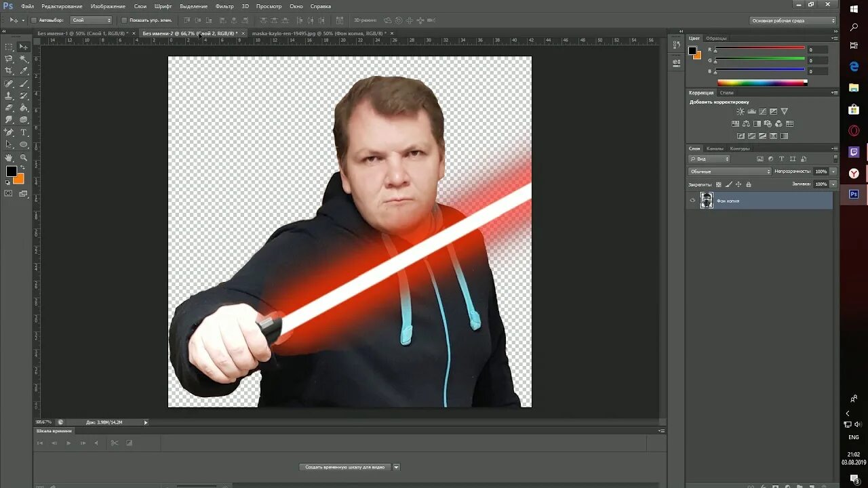Open the Фильтр menu
The image size is (868, 488).
tap(224, 6)
